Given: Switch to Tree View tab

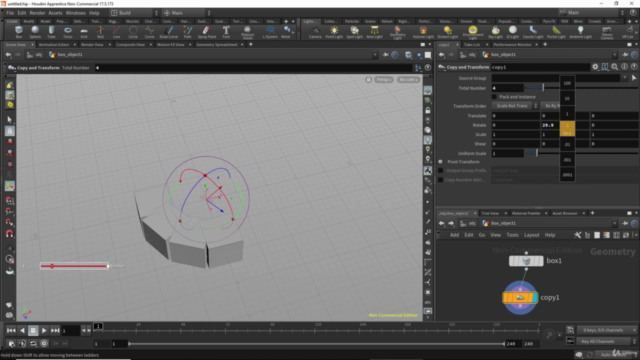Looking at the screenshot, I should pyautogui.click(x=490, y=213).
